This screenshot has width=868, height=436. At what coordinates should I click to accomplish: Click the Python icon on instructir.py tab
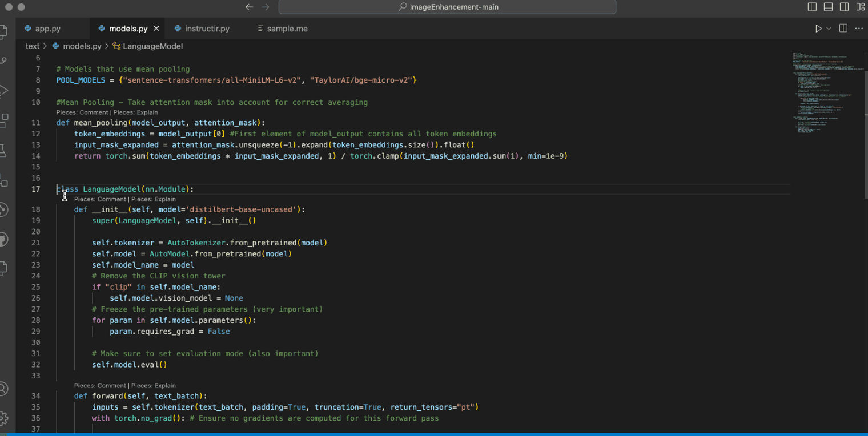point(178,29)
